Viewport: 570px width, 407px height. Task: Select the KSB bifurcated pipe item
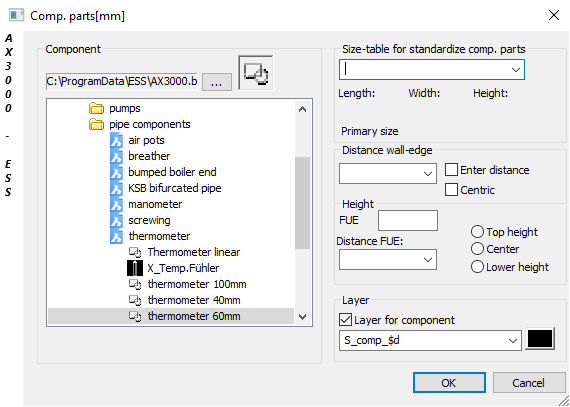coord(174,188)
